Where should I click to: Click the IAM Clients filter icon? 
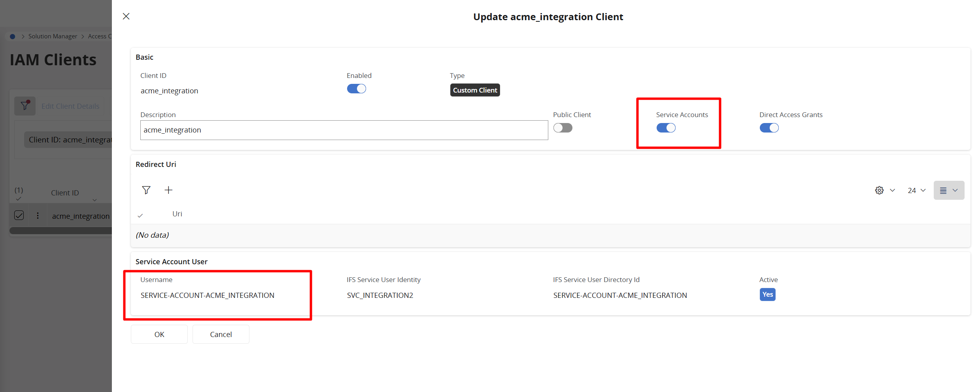point(25,106)
